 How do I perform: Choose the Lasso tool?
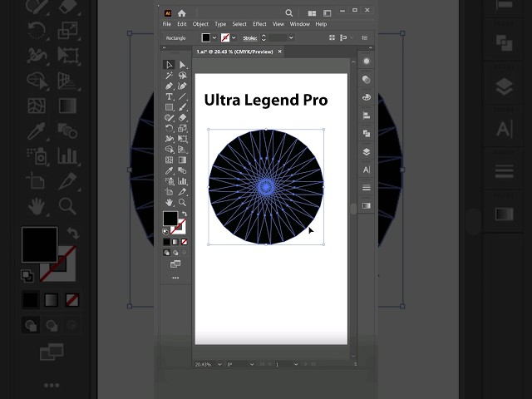182,76
